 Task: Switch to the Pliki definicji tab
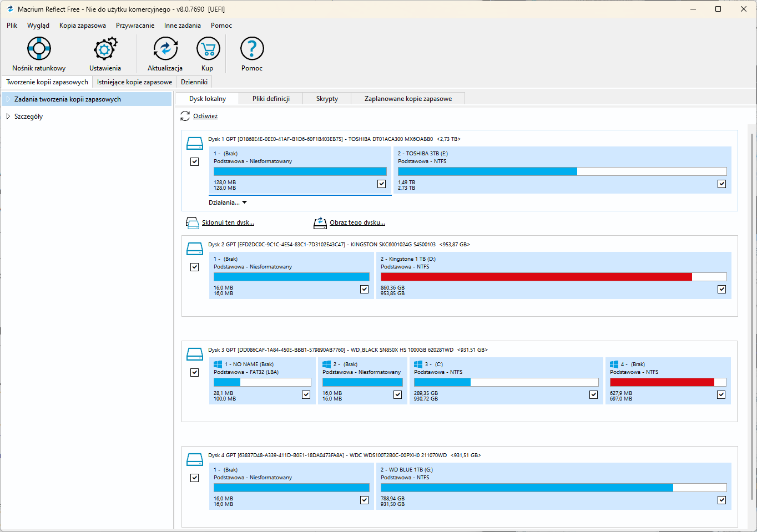271,99
